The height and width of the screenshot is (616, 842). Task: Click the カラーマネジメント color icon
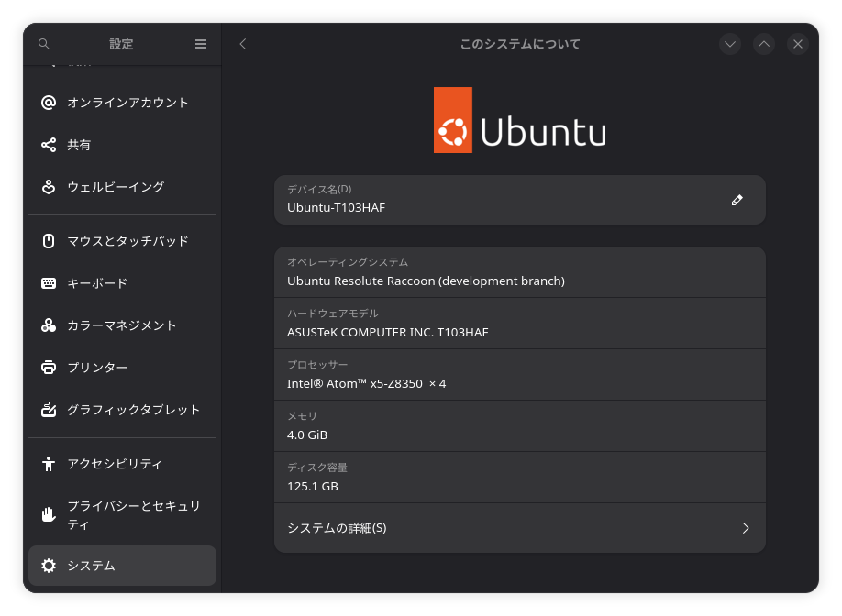(x=49, y=324)
